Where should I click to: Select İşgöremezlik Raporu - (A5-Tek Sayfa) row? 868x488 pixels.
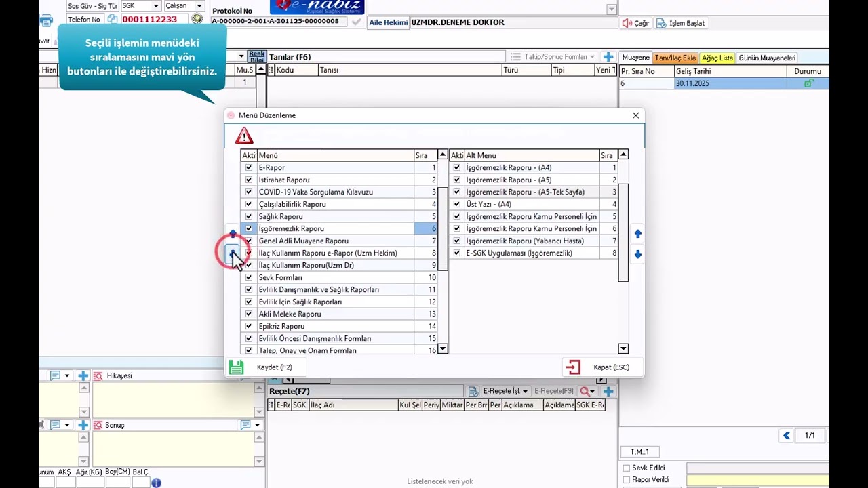[x=534, y=192]
